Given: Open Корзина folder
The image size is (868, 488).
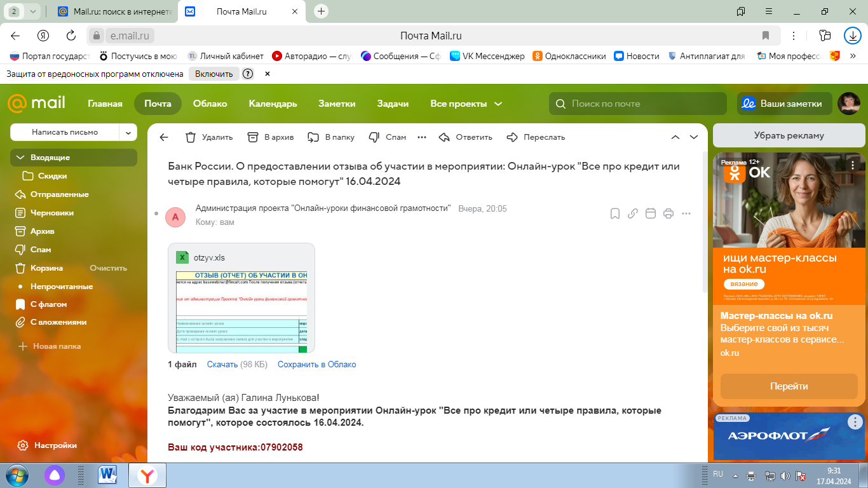Looking at the screenshot, I should pos(46,268).
